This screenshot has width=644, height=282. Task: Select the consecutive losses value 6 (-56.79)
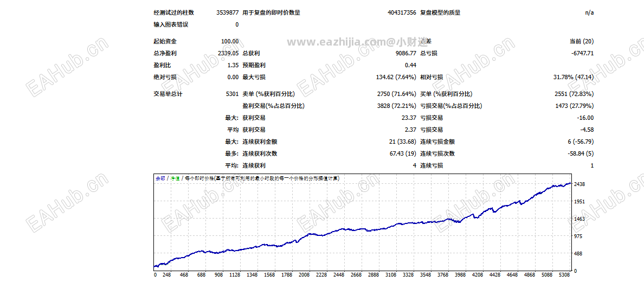[580, 142]
